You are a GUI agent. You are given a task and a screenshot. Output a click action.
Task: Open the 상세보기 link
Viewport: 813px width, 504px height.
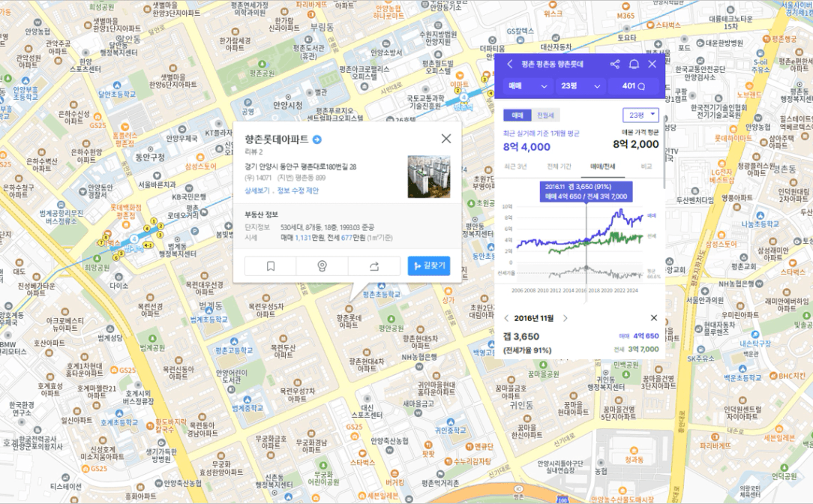[x=257, y=190]
